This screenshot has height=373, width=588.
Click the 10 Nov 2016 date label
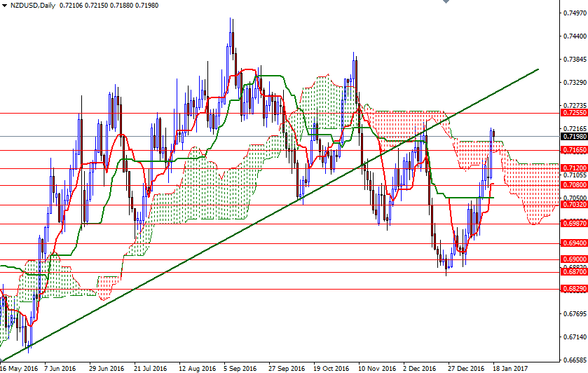(377, 369)
